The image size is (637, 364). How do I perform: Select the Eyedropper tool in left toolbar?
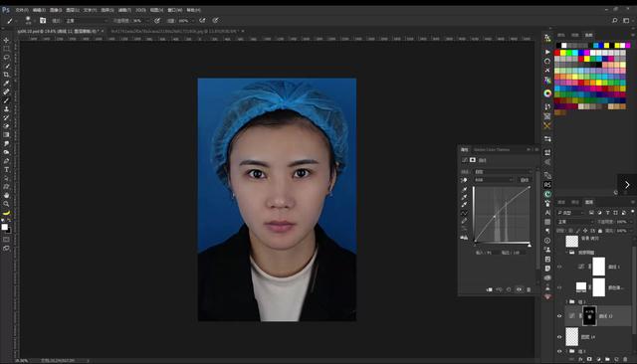tap(6, 84)
